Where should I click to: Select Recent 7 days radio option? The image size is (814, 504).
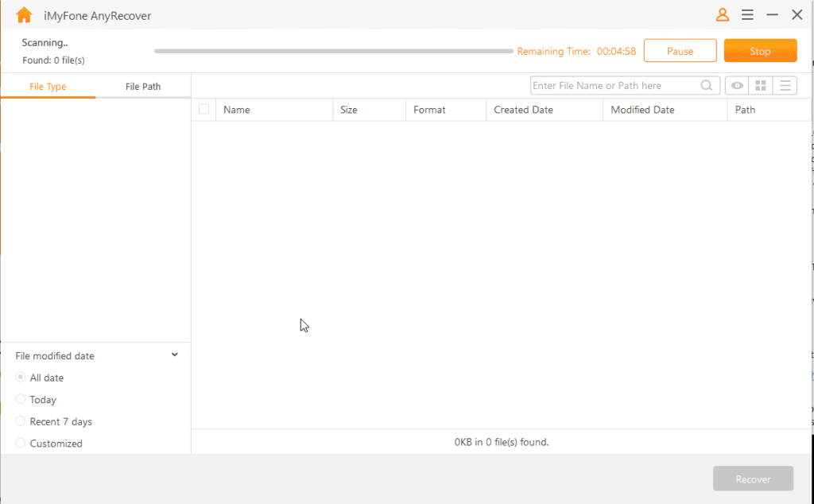click(x=21, y=421)
